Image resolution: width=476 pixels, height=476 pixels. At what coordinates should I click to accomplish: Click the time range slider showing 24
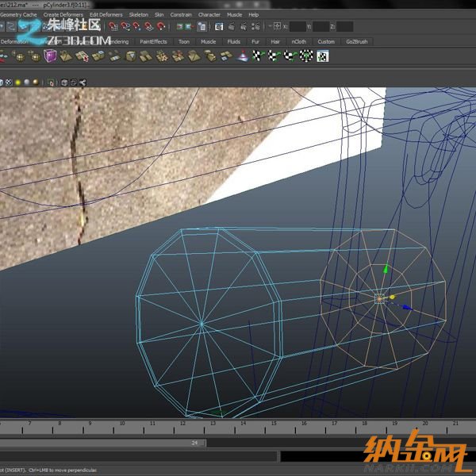click(194, 443)
